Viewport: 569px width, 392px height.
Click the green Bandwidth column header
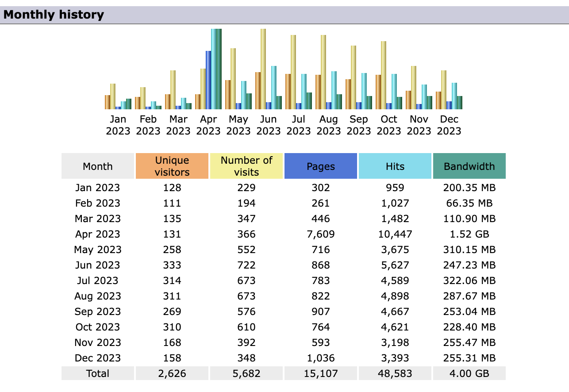coord(469,166)
